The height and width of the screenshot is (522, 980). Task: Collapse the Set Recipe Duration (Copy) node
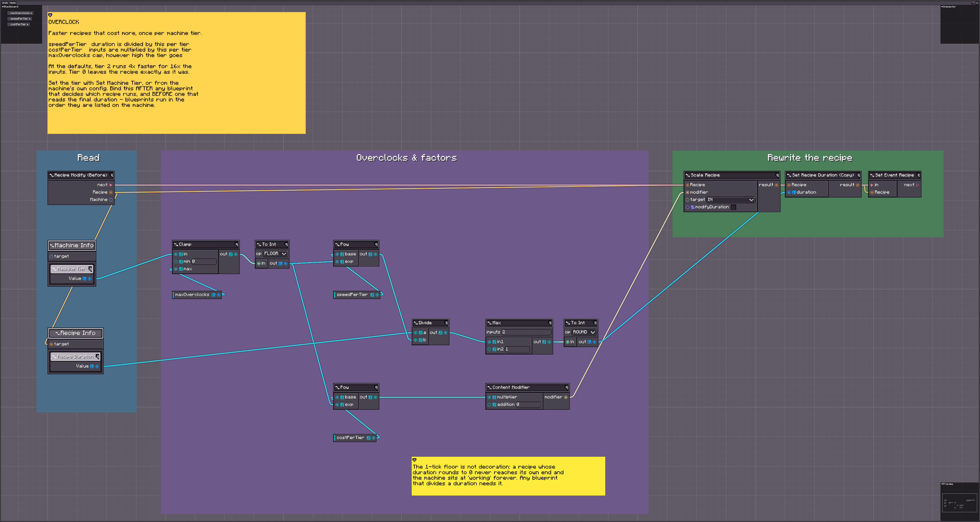click(858, 175)
